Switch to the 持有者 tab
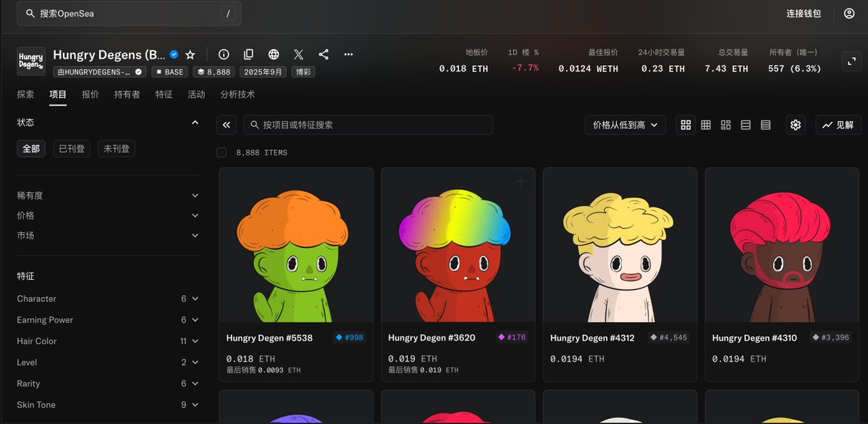The height and width of the screenshot is (424, 868). coord(127,94)
